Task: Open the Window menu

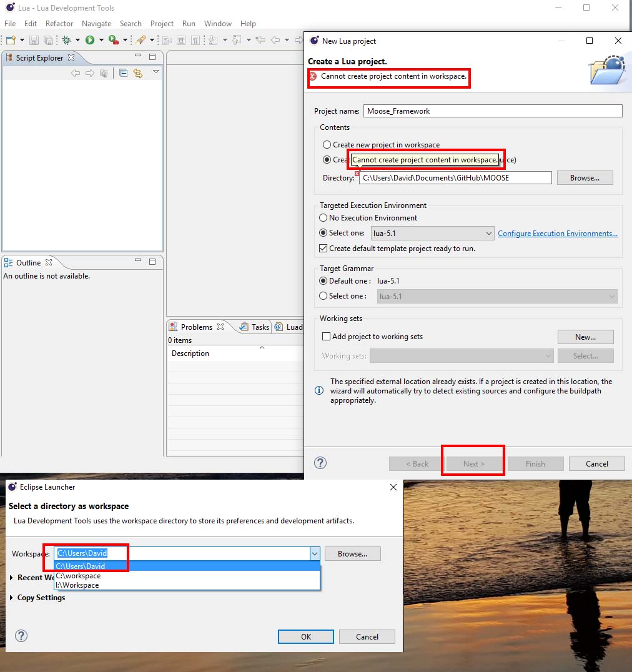Action: [x=218, y=24]
